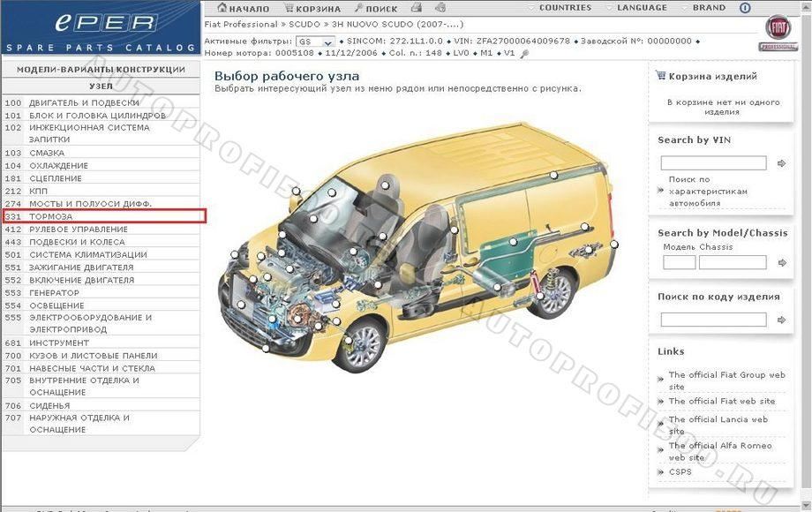
Task: Open the COUNTRIES dropdown menu
Action: 565,8
